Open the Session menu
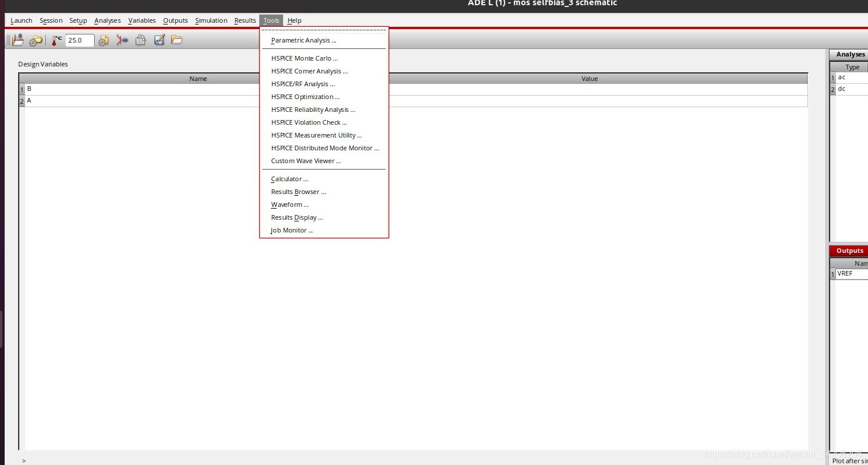 pyautogui.click(x=51, y=20)
